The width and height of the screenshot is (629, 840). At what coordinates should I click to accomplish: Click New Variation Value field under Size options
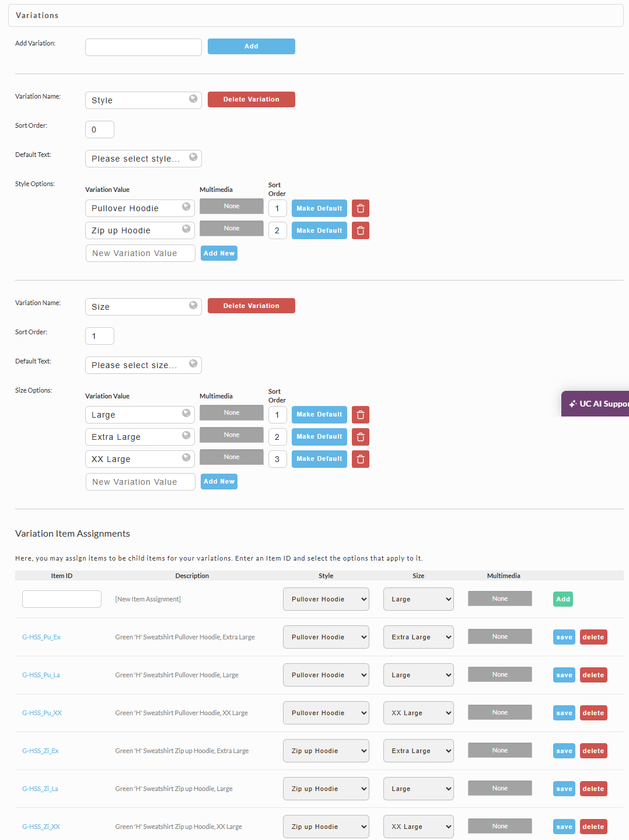pos(141,482)
